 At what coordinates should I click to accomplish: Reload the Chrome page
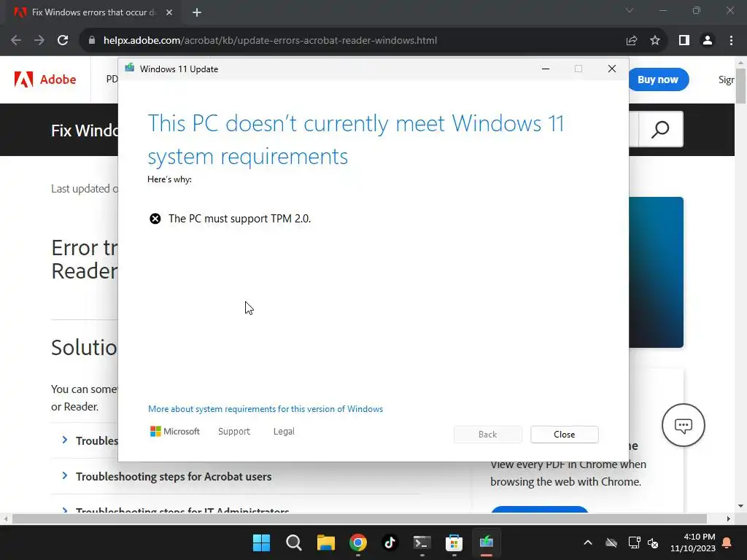click(x=63, y=41)
